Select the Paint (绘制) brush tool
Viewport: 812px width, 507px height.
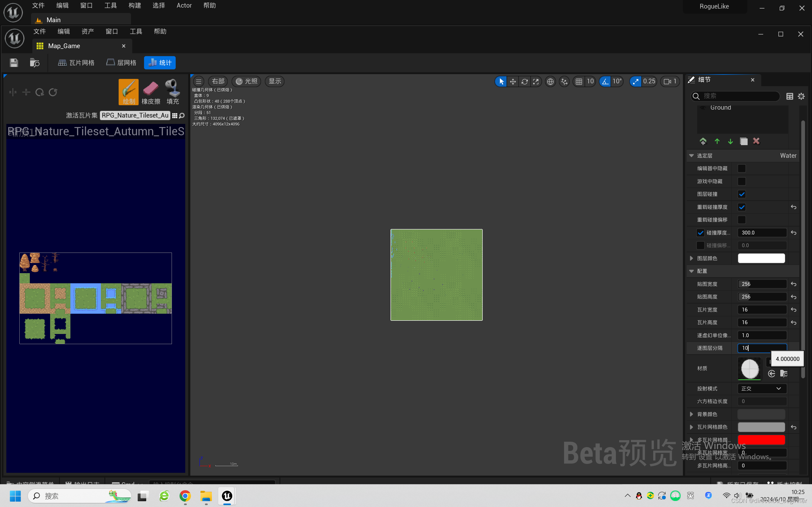click(x=128, y=92)
